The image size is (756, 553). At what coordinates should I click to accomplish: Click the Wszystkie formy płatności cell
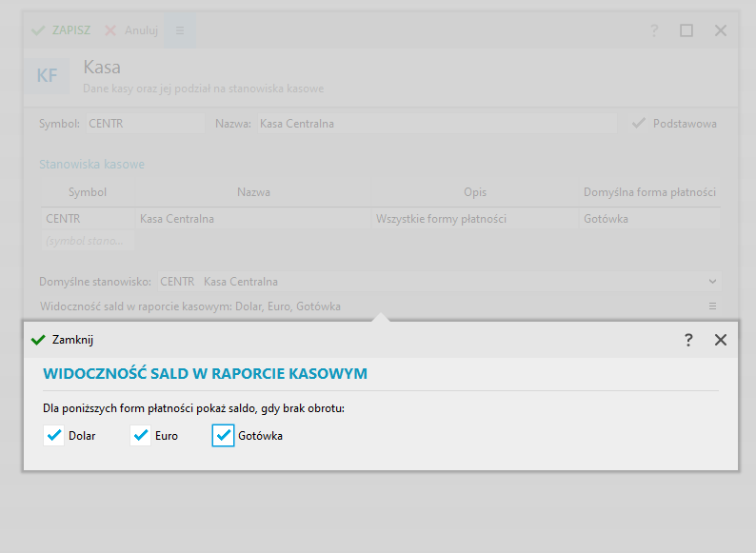pyautogui.click(x=475, y=219)
